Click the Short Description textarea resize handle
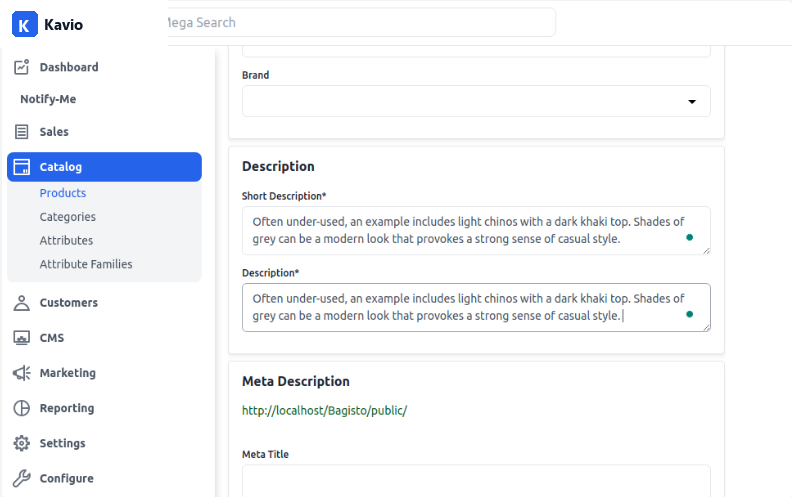 tap(706, 251)
